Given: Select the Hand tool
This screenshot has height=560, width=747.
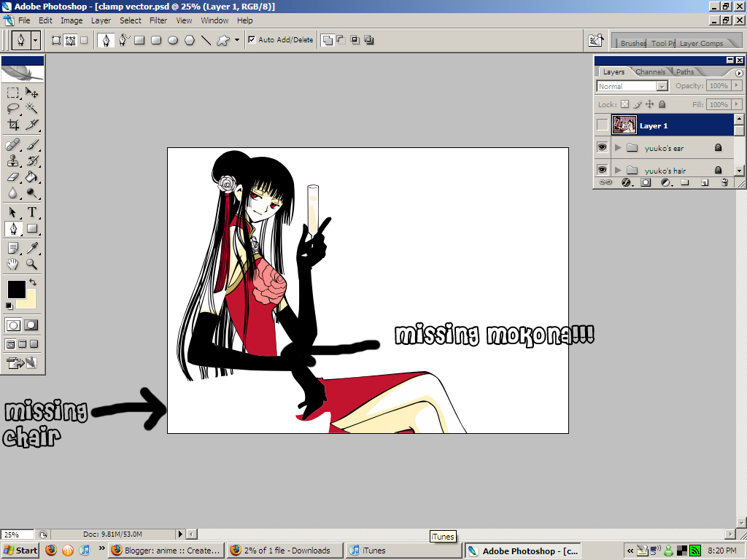Looking at the screenshot, I should click(x=13, y=264).
